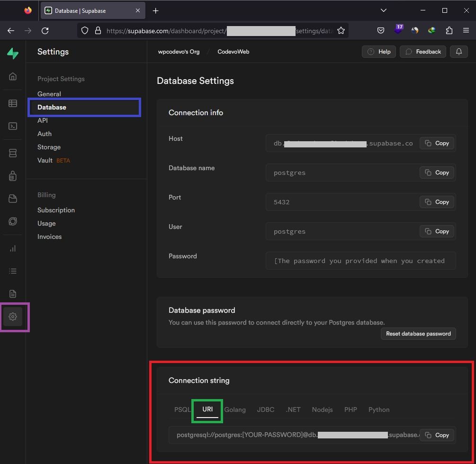The width and height of the screenshot is (476, 464).
Task: Open the Authentication lock icon
Action: [x=13, y=176]
